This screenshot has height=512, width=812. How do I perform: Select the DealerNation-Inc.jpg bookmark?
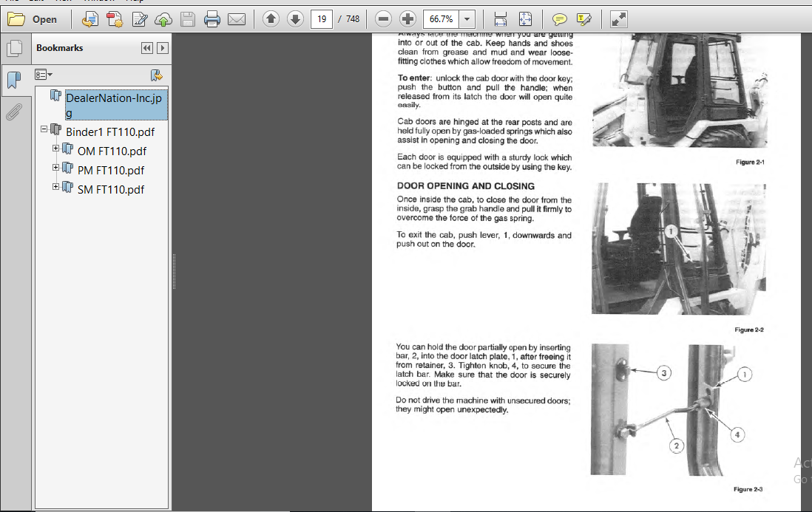(x=116, y=105)
